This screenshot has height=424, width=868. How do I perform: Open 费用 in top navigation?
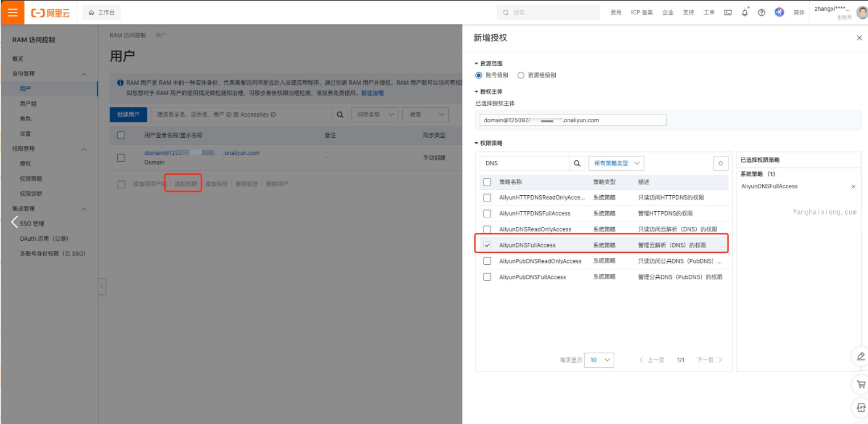pos(616,13)
